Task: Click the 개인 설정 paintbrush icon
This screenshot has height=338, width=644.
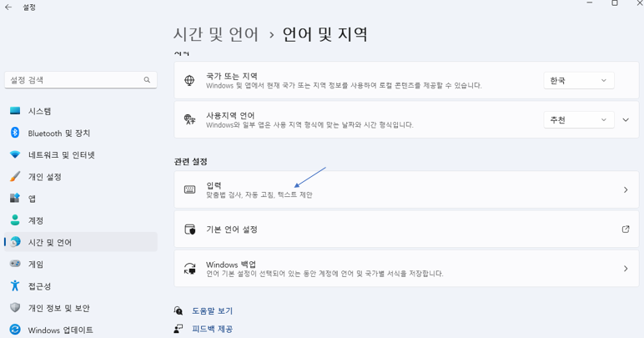Action: pyautogui.click(x=14, y=176)
